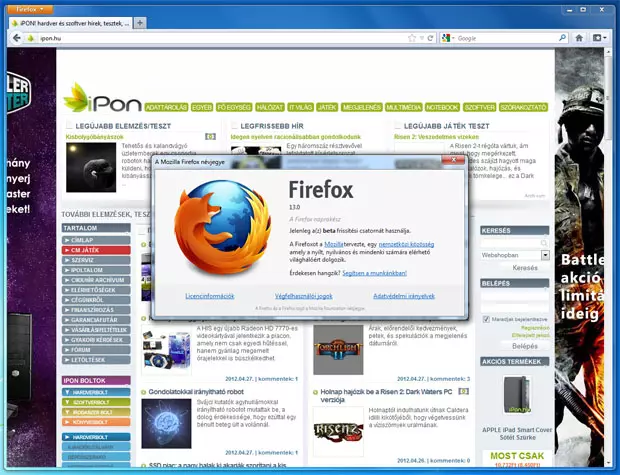Image resolution: width=620 pixels, height=475 pixels.
Task: Select the iPON! hardver és szoftver tab
Action: tap(71, 23)
